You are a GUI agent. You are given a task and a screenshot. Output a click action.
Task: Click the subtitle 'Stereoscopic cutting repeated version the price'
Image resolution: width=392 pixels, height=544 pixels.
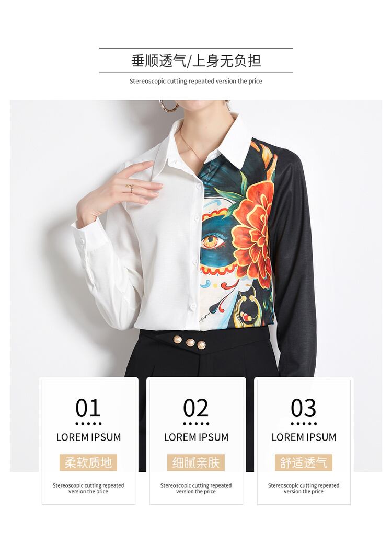(x=196, y=81)
